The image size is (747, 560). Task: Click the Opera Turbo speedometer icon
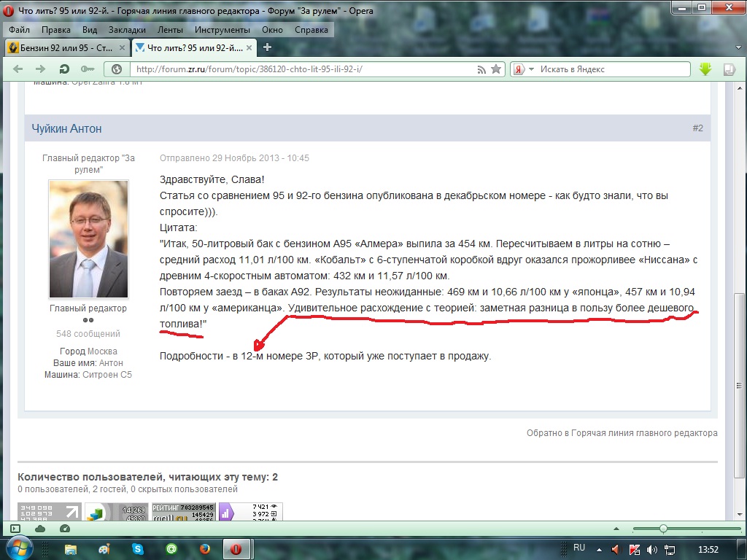click(65, 529)
